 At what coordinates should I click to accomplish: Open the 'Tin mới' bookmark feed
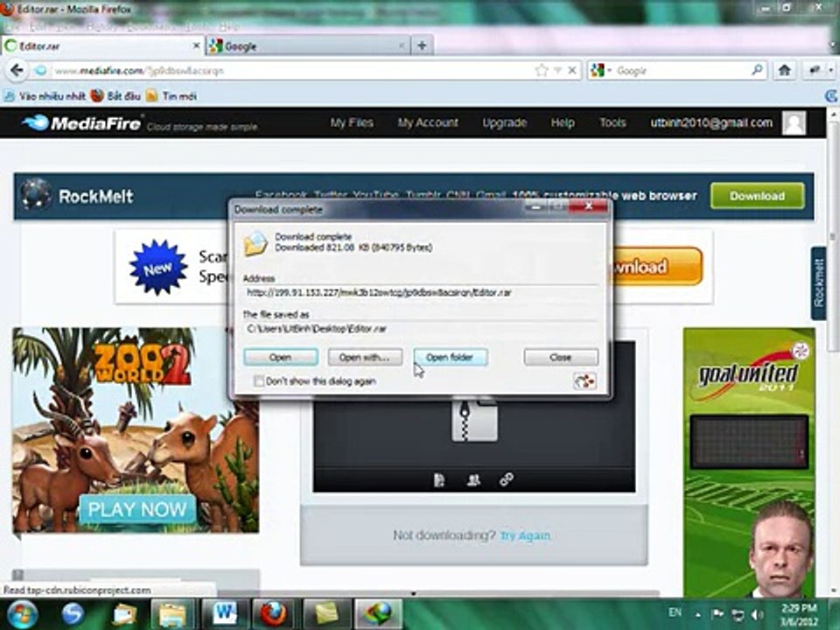172,96
